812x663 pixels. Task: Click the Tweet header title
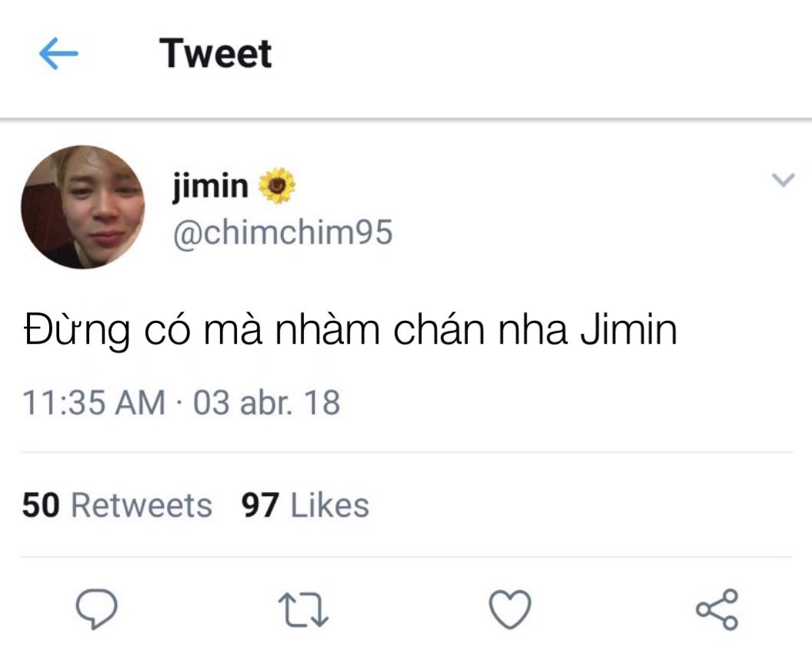point(216,53)
